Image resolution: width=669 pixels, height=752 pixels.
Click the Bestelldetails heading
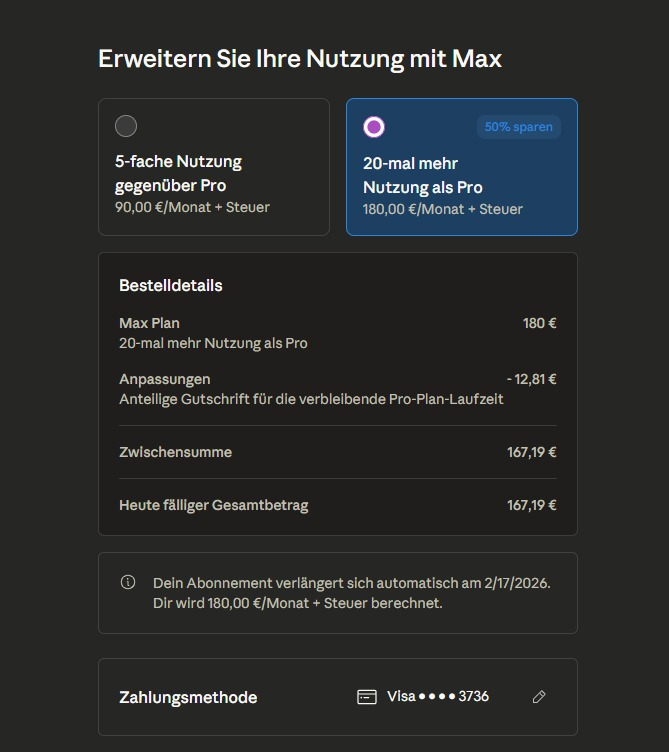[171, 285]
